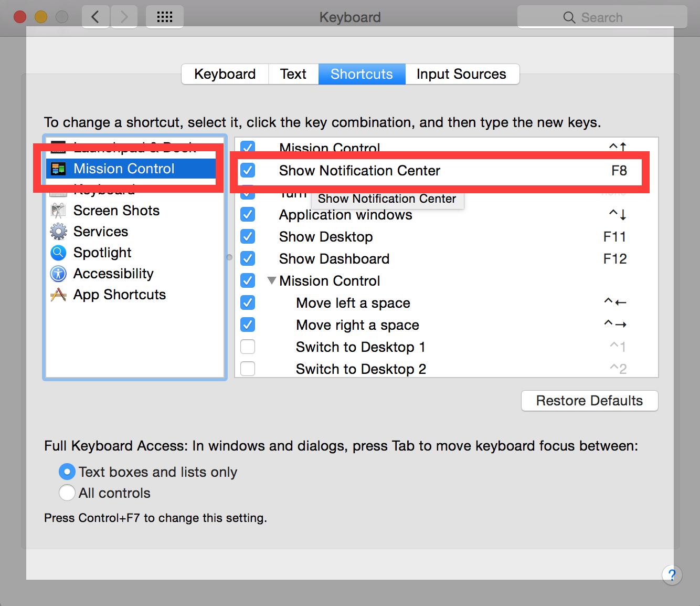Click the Restore Defaults button
The image size is (700, 606).
[x=589, y=400]
